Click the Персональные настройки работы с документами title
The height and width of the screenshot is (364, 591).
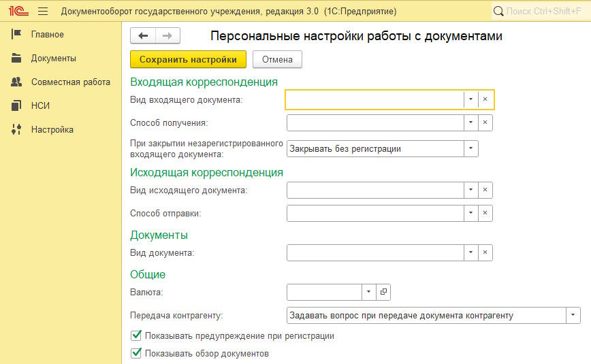click(356, 36)
